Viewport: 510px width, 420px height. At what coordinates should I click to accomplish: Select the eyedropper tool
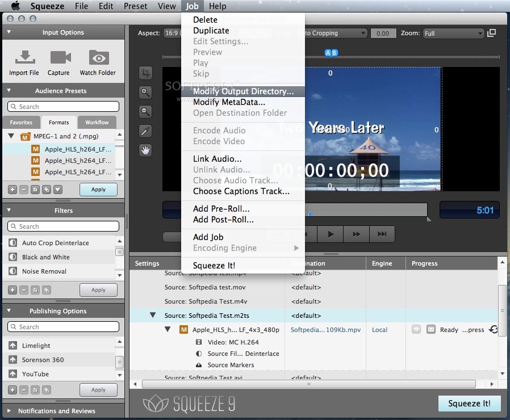pos(145,131)
